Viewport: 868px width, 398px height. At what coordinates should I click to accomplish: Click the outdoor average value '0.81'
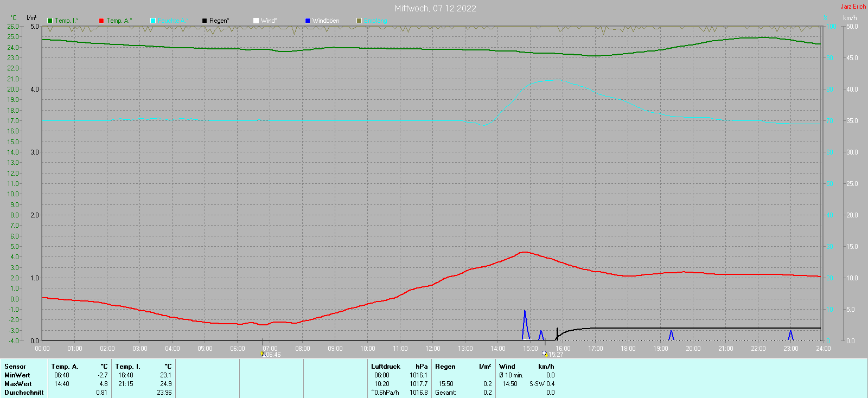pos(102,393)
